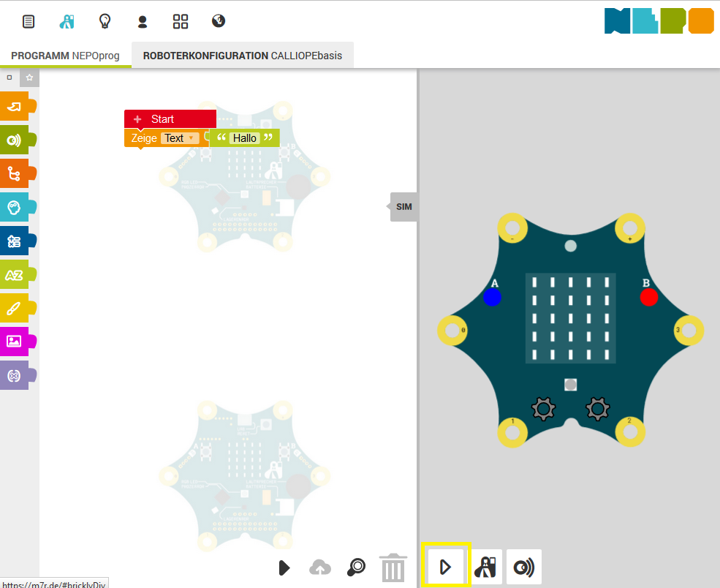Expand the Text dropdown in Zeige block
Screen dimensions: 720x588
179,138
